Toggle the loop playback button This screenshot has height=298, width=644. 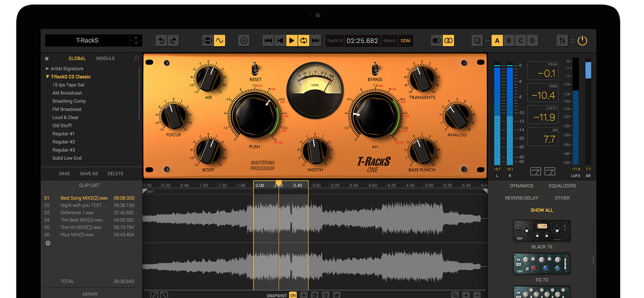pos(304,41)
